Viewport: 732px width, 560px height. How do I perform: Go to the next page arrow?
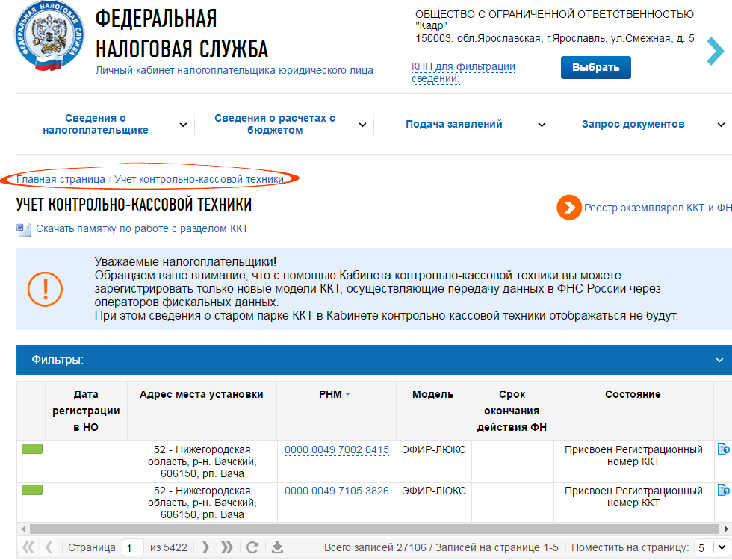(x=205, y=547)
